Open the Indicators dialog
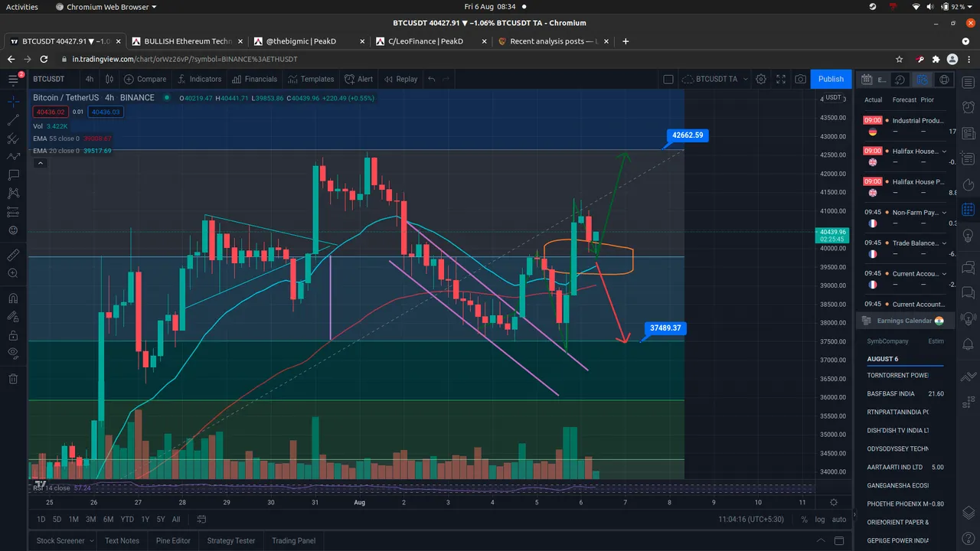980x551 pixels. coord(199,79)
